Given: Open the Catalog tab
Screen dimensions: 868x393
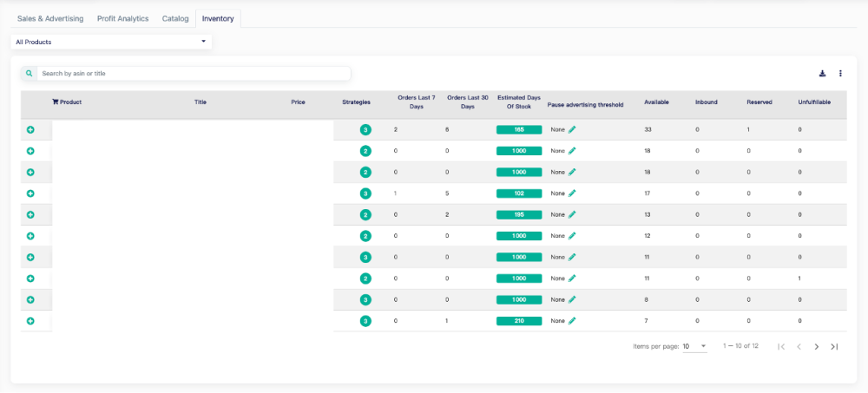Looking at the screenshot, I should tap(175, 18).
